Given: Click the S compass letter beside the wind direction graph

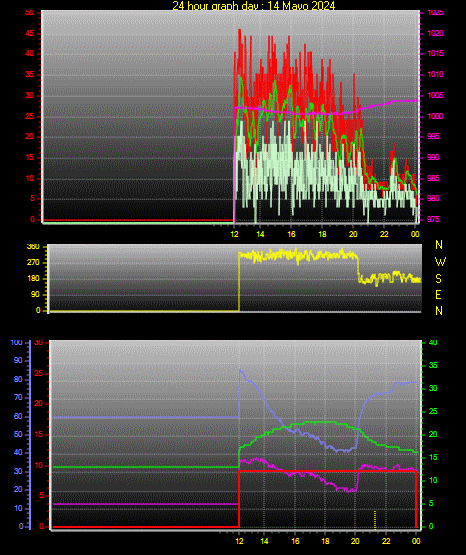Looking at the screenshot, I should pos(438,279).
